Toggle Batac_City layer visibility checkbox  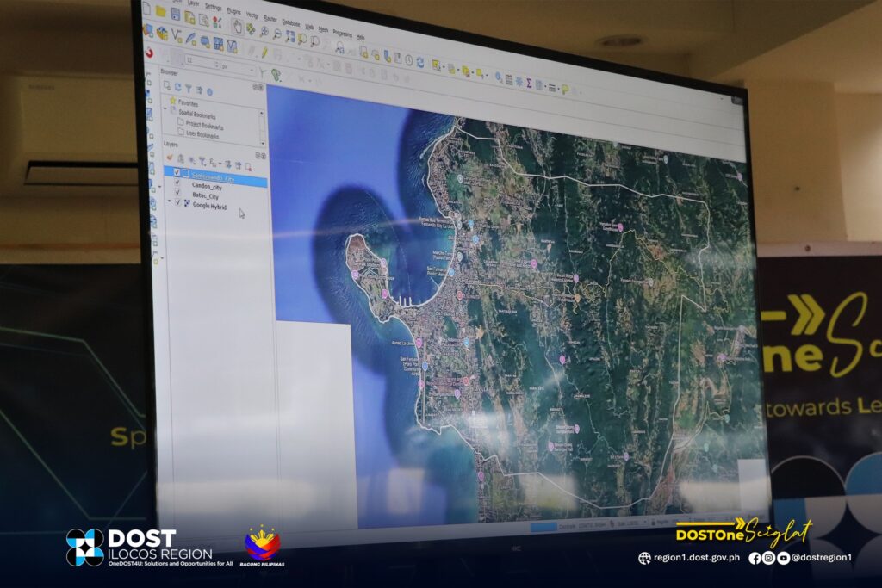(177, 195)
